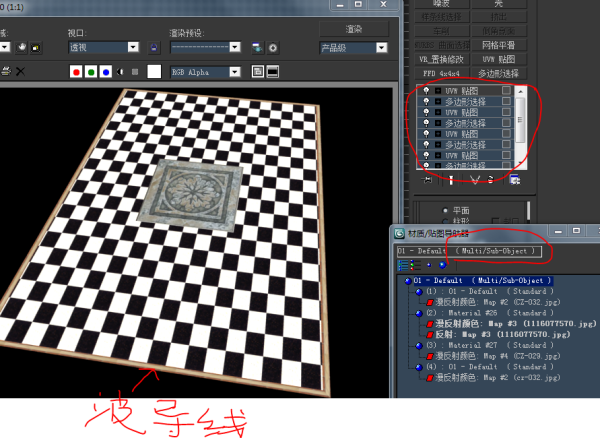Screen dimensions: 600x438
Task: Click the teapot render icon
Action: [x=22, y=47]
